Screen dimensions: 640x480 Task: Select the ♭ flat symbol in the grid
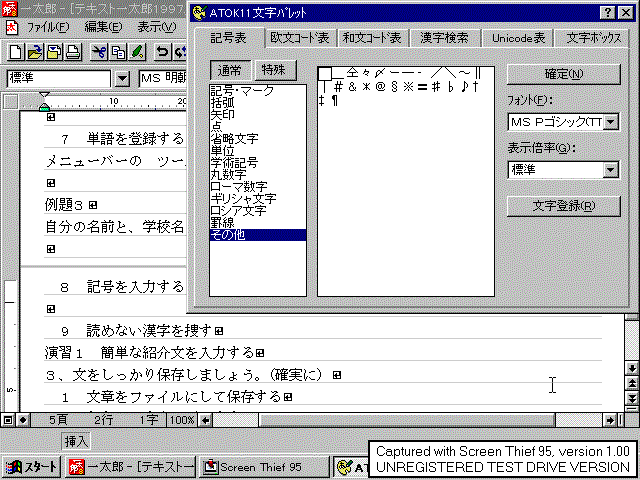[450, 87]
